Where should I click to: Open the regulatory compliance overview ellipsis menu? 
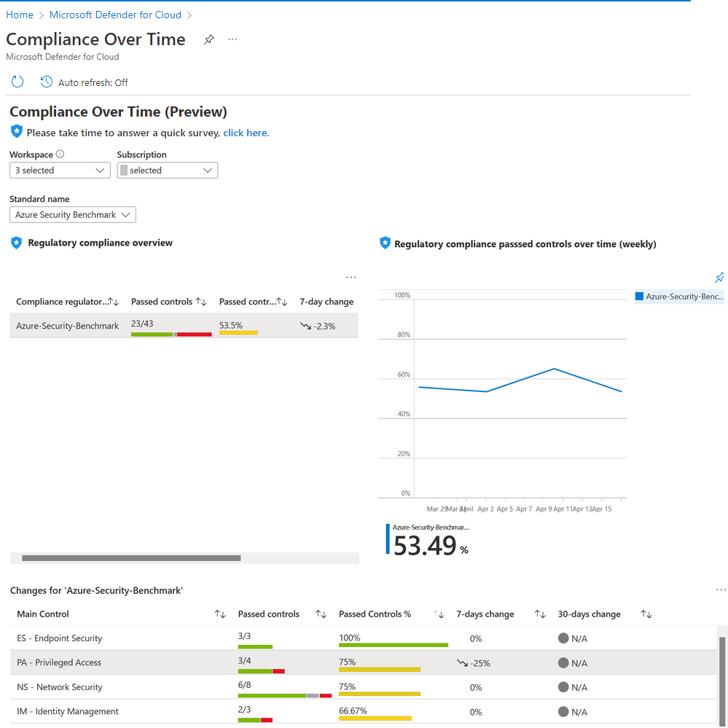point(351,277)
